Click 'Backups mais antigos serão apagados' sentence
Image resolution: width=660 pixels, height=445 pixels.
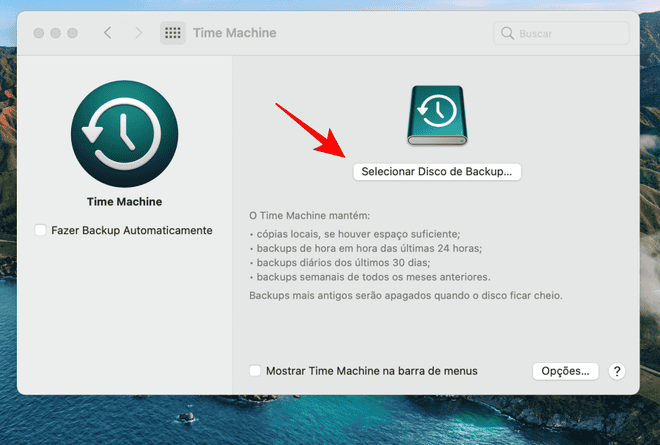(x=406, y=296)
